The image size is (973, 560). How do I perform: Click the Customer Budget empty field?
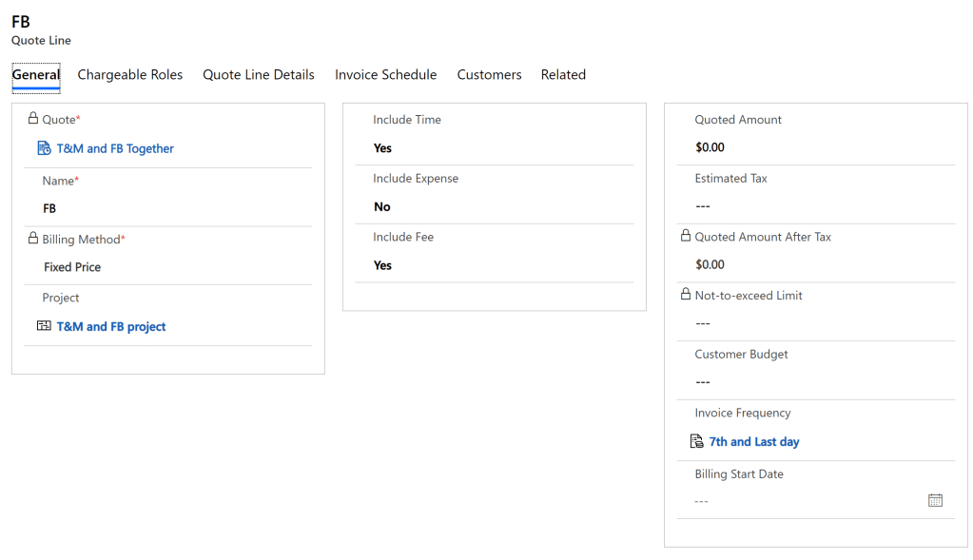[x=808, y=382]
